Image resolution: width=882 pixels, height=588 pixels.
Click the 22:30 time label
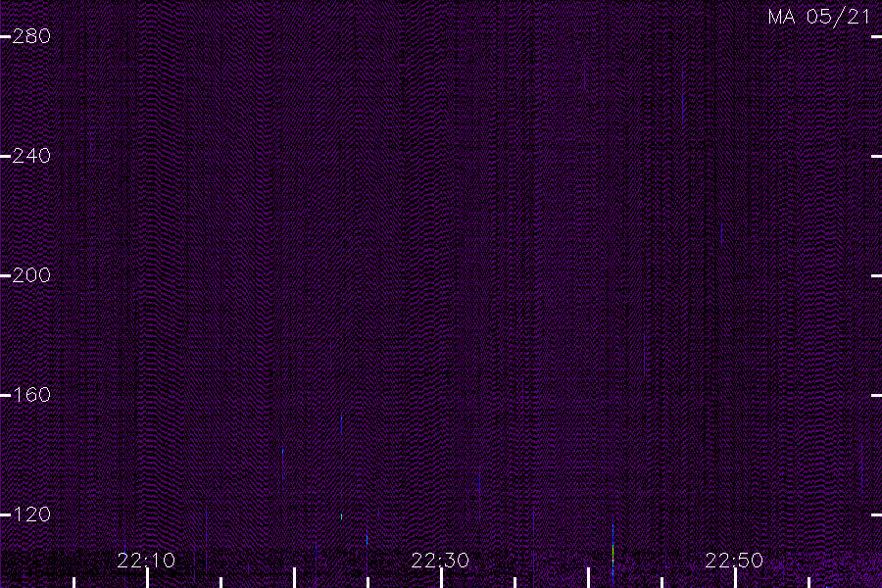point(440,561)
